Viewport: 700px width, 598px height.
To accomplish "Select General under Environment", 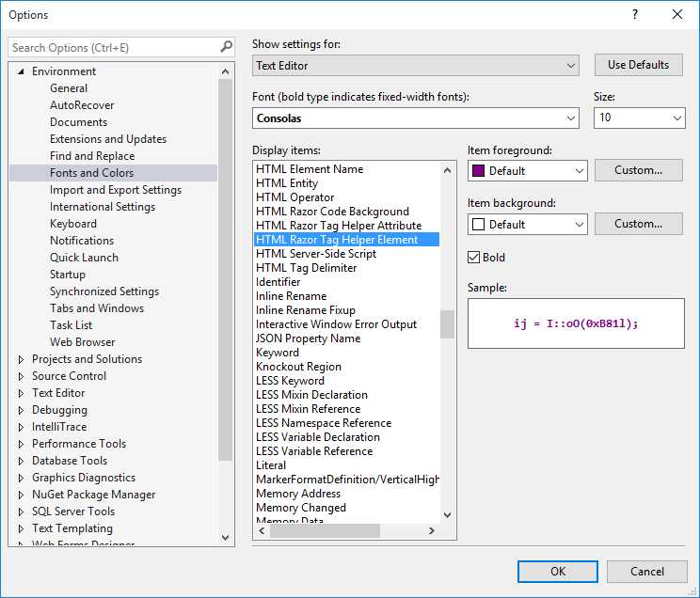I will coord(69,88).
